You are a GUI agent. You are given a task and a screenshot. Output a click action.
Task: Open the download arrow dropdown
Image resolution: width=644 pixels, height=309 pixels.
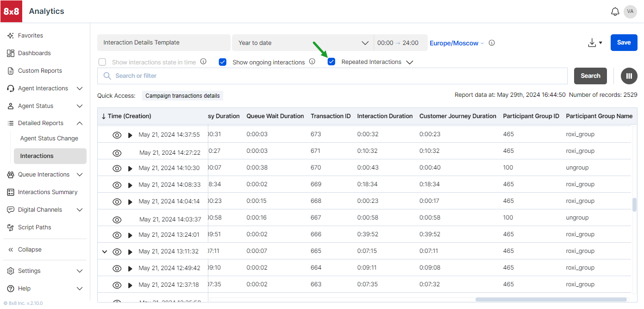pos(600,43)
